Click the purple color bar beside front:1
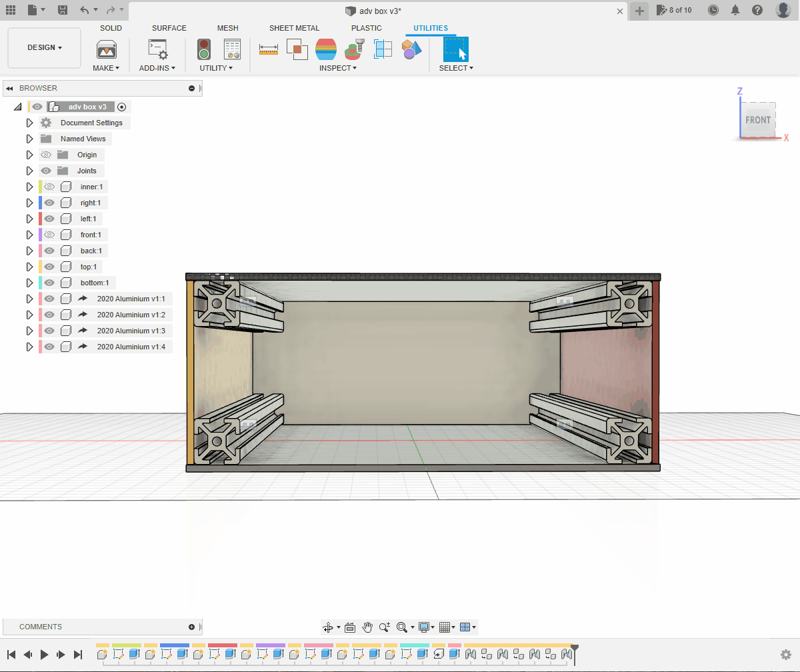800x672 pixels. pos(41,235)
